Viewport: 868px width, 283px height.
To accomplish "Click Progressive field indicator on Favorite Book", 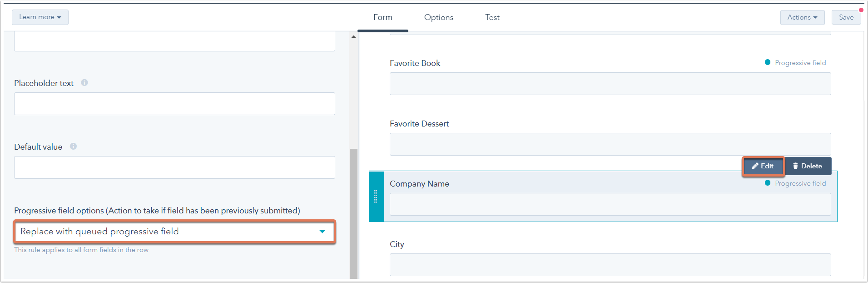I will click(795, 63).
